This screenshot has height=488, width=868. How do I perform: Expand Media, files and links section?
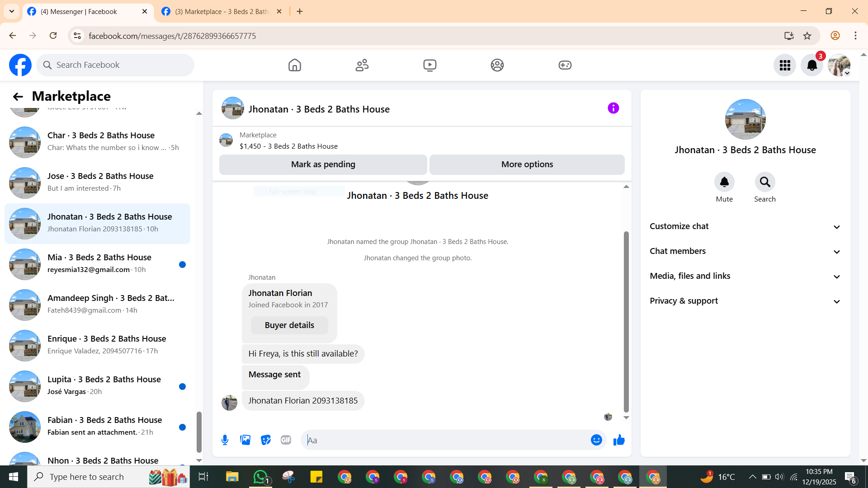coord(745,276)
